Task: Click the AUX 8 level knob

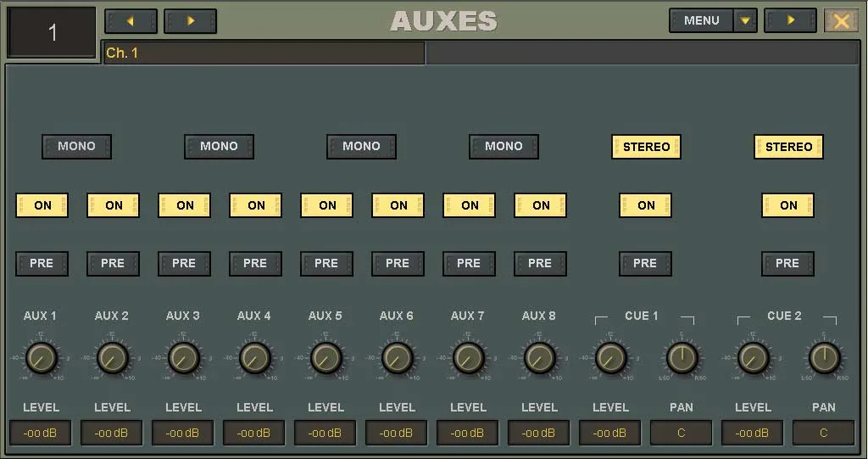Action: (x=539, y=357)
